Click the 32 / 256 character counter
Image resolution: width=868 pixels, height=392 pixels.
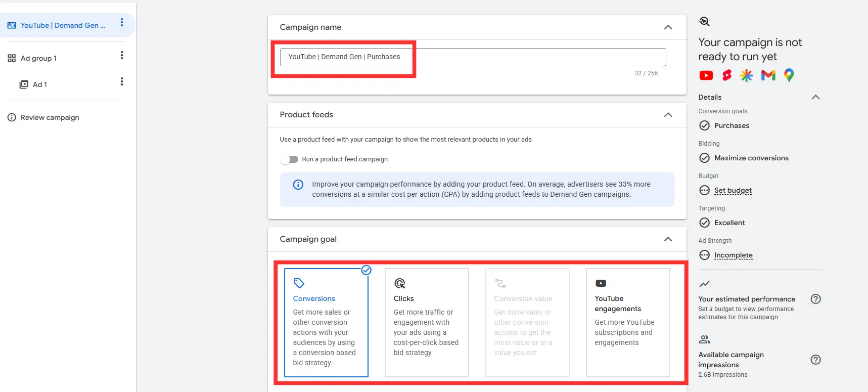(x=646, y=73)
